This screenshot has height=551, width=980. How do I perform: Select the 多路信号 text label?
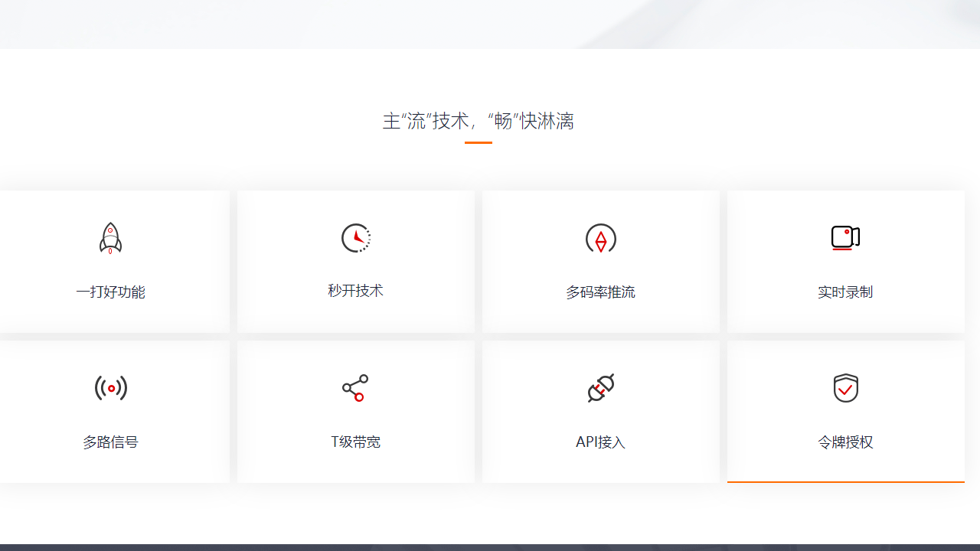point(110,442)
